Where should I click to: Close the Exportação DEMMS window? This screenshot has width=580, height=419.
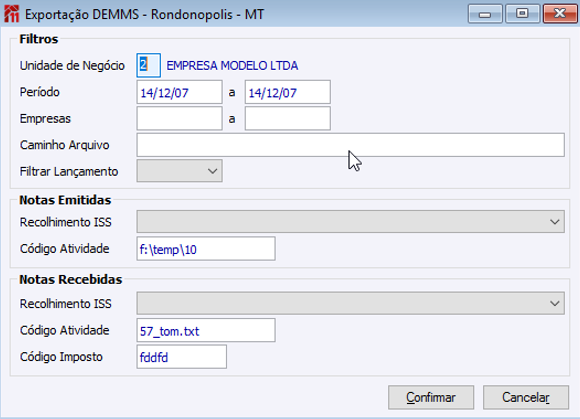click(x=560, y=14)
